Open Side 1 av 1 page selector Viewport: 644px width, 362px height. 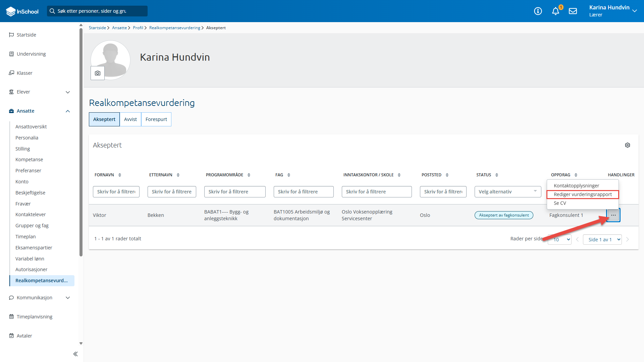coord(602,239)
